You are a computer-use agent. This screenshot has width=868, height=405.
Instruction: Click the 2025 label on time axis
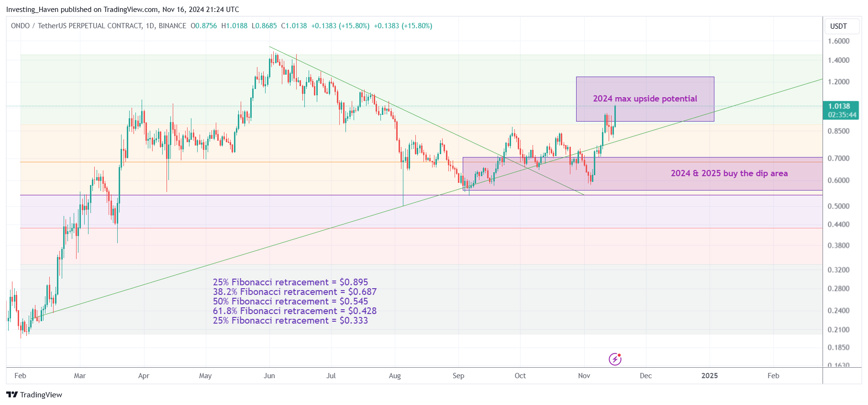[x=710, y=376]
